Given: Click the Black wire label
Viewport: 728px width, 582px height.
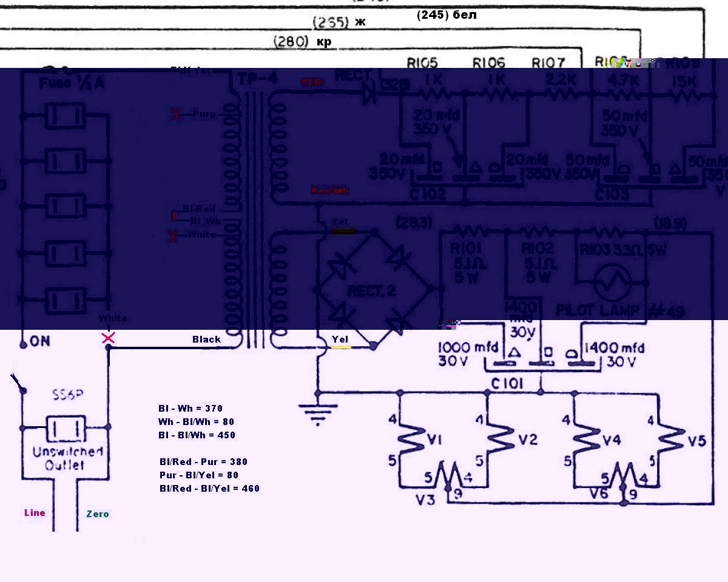Looking at the screenshot, I should (x=206, y=339).
